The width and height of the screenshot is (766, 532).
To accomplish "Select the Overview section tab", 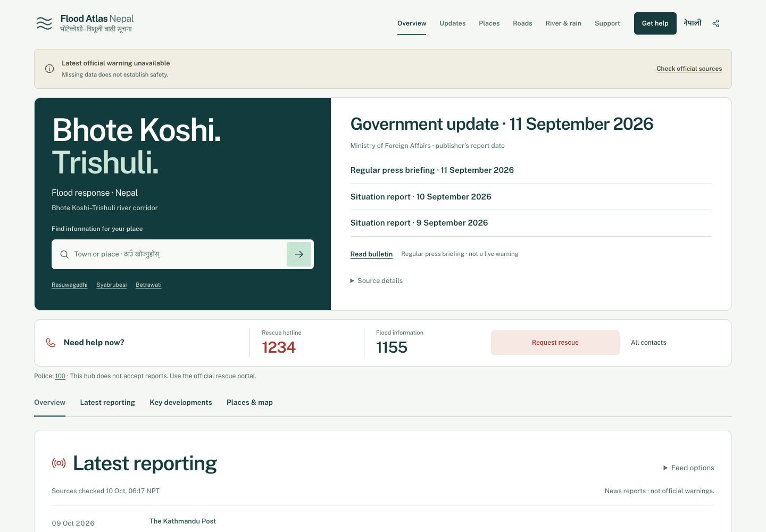I will [50, 403].
